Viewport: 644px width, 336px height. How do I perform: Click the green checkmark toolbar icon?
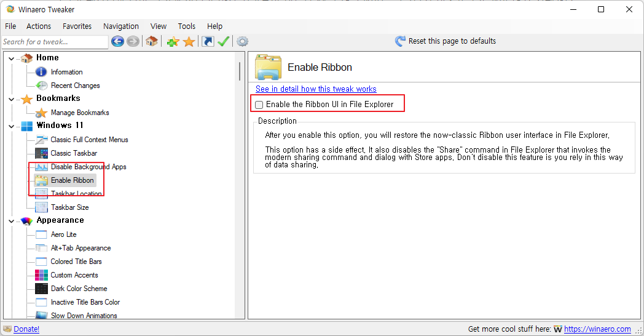point(224,41)
